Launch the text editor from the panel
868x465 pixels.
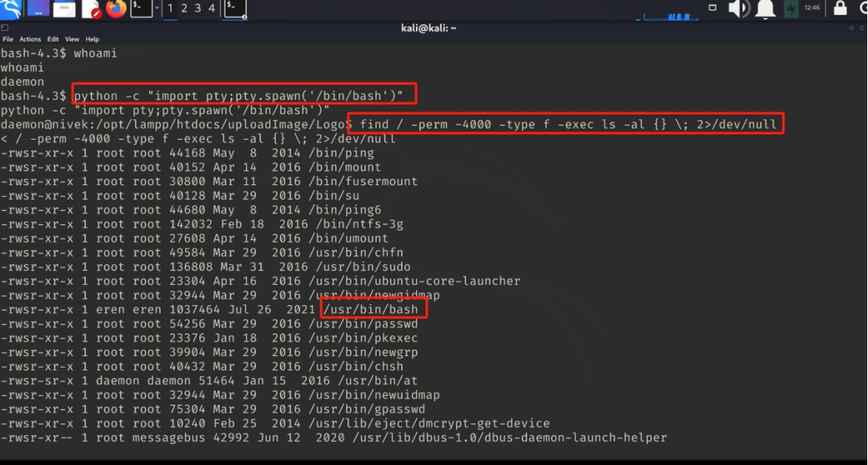(x=91, y=9)
